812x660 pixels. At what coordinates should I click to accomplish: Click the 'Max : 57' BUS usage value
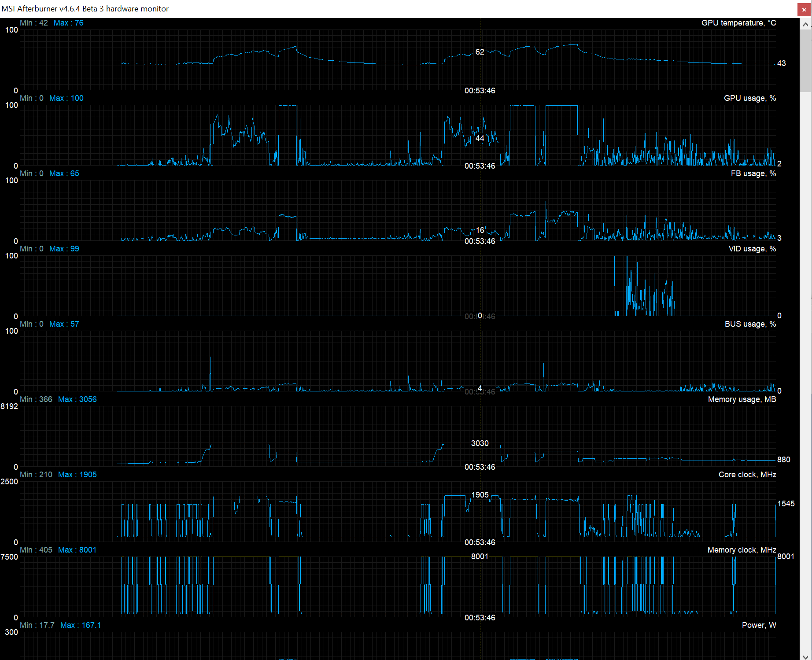[64, 324]
